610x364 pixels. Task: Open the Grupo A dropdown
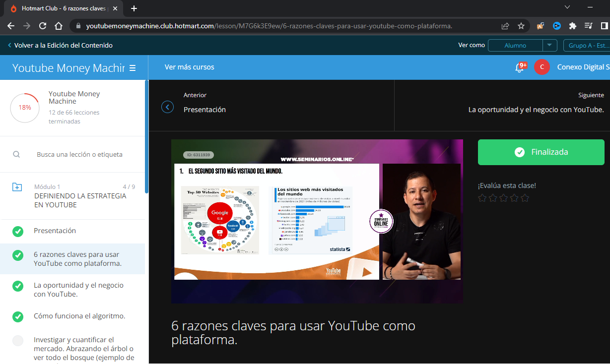[x=587, y=45]
